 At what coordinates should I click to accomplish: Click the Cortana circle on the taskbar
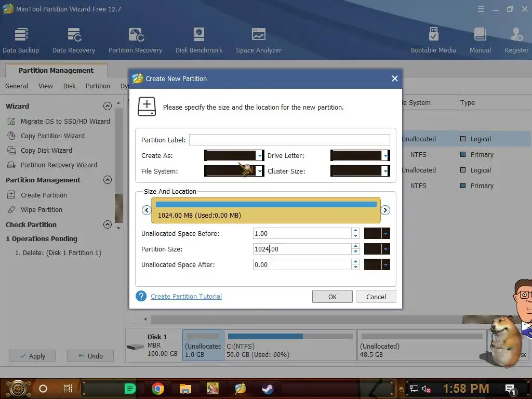pos(43,389)
